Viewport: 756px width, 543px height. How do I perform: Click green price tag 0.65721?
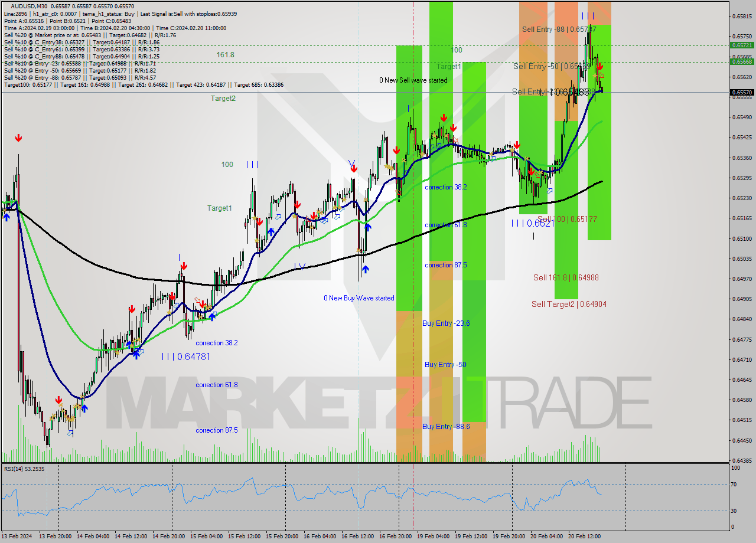point(742,45)
